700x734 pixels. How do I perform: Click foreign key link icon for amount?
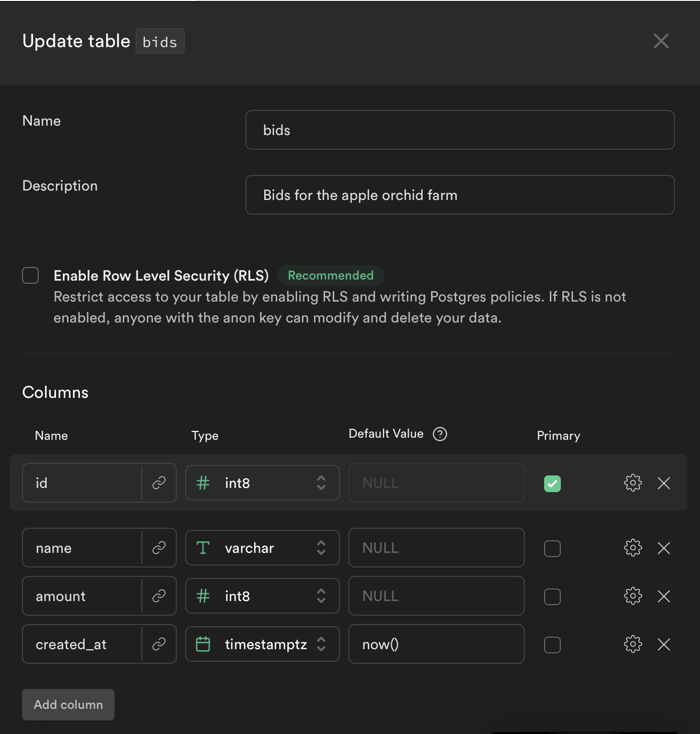click(x=159, y=596)
